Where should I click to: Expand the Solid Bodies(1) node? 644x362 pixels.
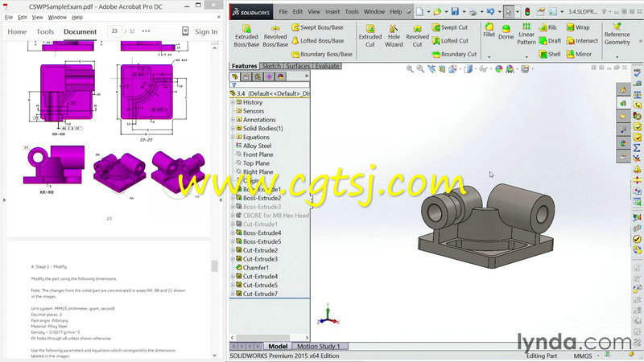(233, 128)
